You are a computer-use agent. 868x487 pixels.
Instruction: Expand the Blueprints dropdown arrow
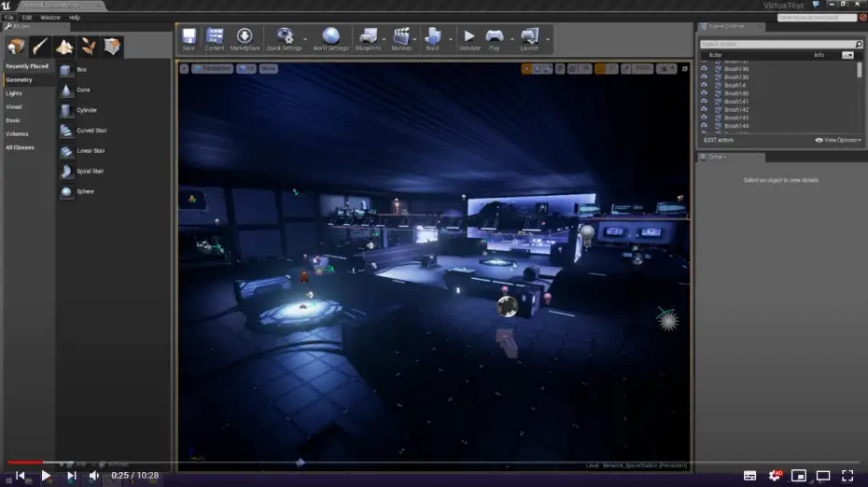(384, 39)
